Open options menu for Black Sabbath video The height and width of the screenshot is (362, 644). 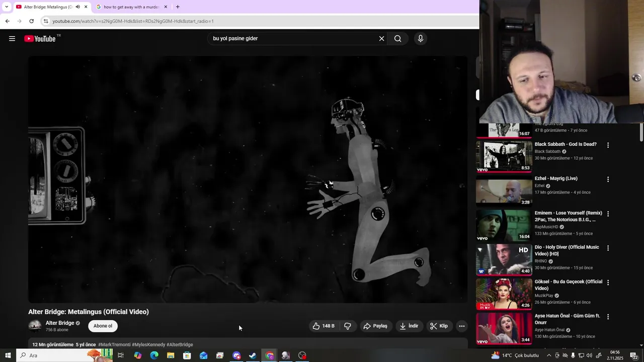[x=608, y=145]
